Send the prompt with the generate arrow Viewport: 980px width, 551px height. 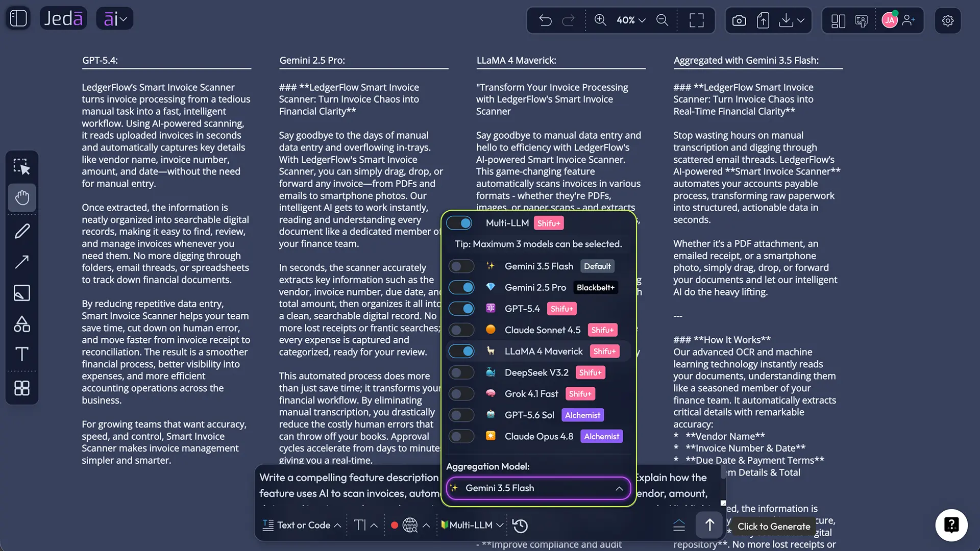709,525
